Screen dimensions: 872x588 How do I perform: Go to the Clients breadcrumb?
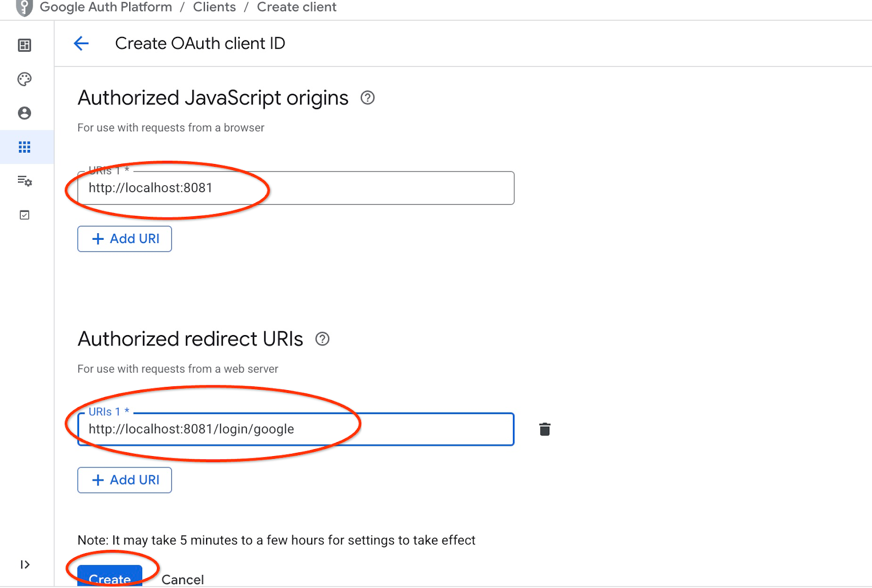(x=214, y=8)
